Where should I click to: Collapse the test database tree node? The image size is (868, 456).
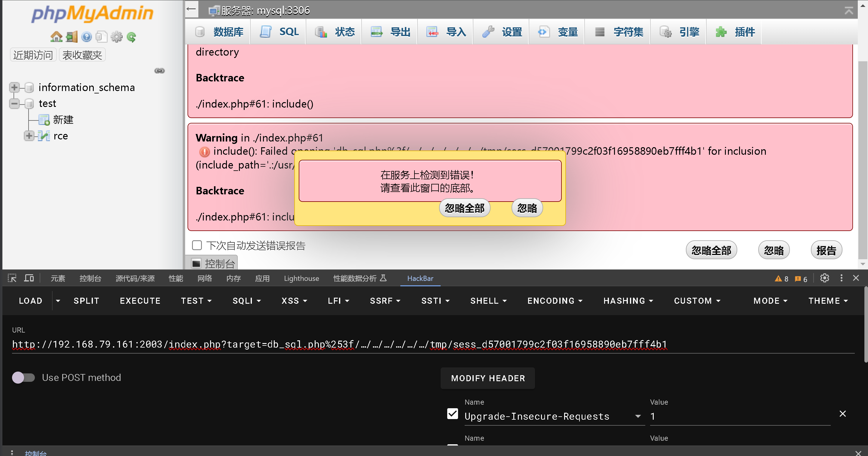click(x=14, y=103)
